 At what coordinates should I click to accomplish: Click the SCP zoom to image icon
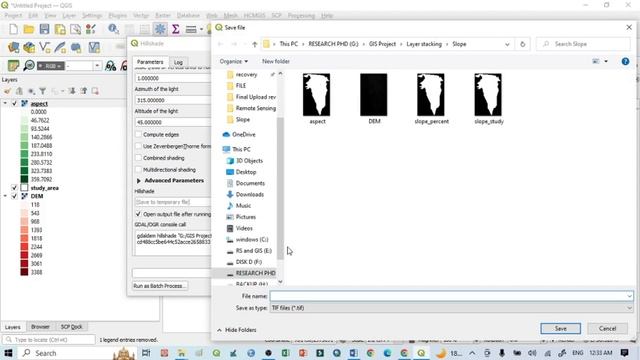29,65
